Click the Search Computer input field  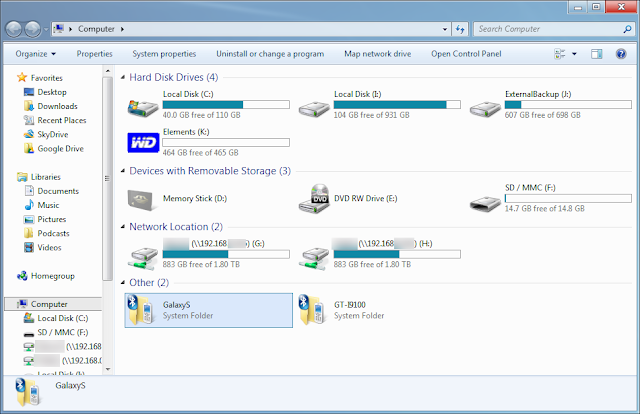click(549, 29)
